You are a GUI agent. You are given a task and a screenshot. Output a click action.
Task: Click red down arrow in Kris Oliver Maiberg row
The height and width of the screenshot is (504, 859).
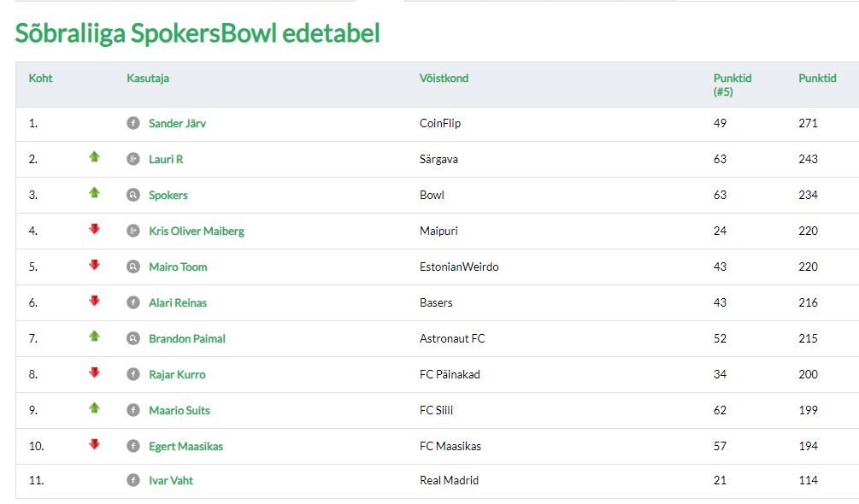click(x=95, y=229)
